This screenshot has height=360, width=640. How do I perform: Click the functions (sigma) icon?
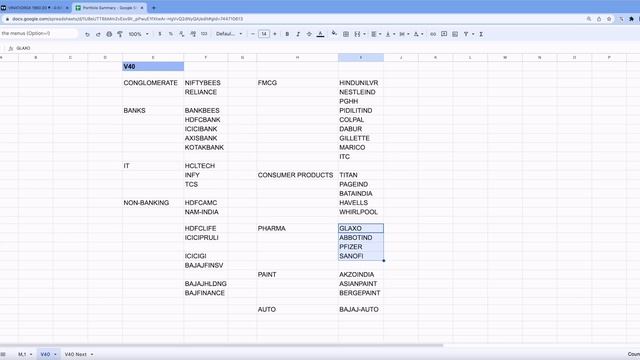tap(481, 34)
